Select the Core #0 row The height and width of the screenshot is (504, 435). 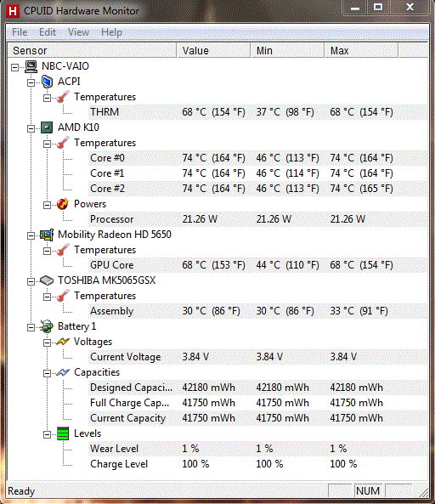click(x=258, y=158)
